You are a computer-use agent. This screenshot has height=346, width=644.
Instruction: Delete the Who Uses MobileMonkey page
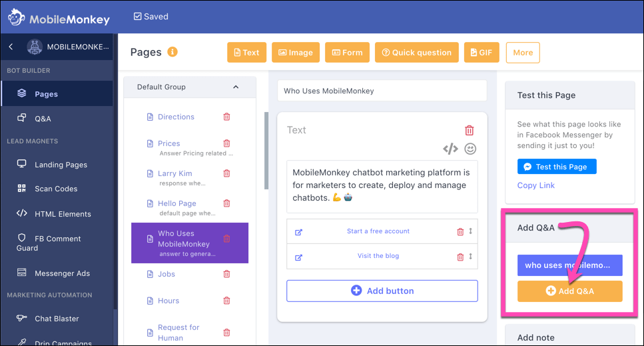tap(226, 239)
